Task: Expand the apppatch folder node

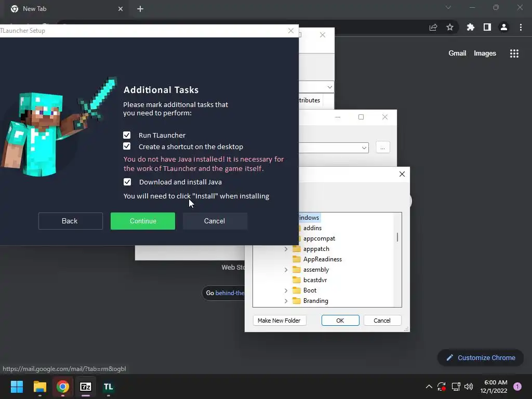Action: coord(286,249)
